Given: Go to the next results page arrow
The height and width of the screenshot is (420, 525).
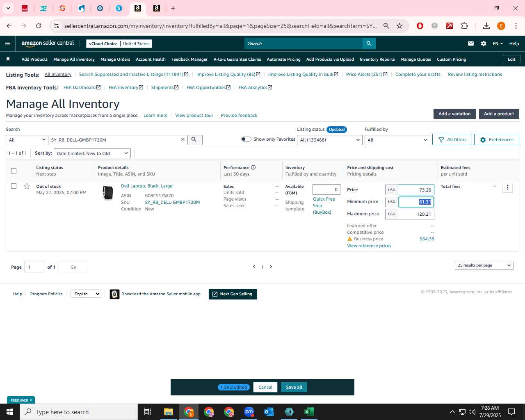Looking at the screenshot, I should pos(271,267).
